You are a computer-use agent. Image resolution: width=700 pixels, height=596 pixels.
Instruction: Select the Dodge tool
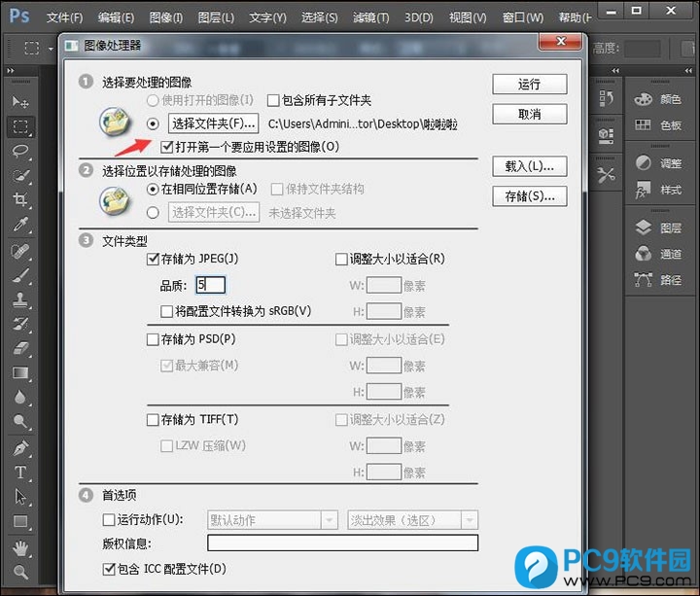coord(20,421)
